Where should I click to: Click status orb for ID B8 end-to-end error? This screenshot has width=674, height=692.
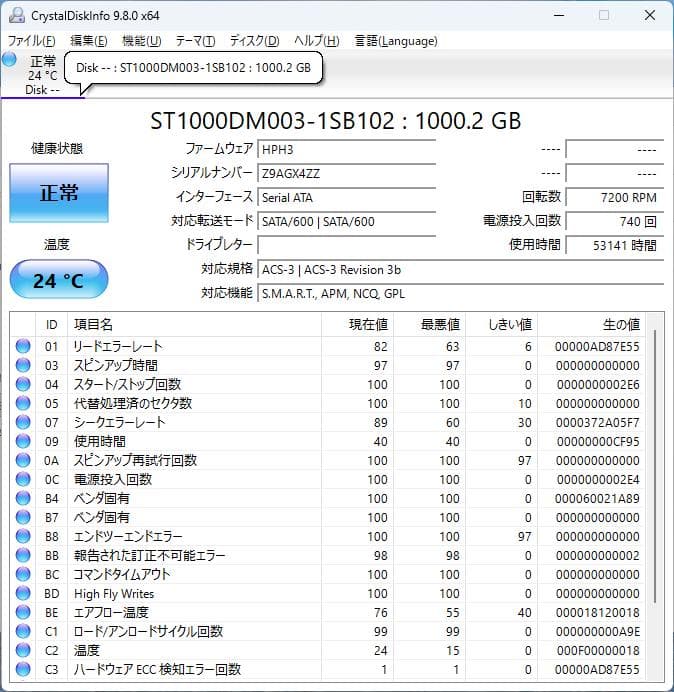coord(23,536)
